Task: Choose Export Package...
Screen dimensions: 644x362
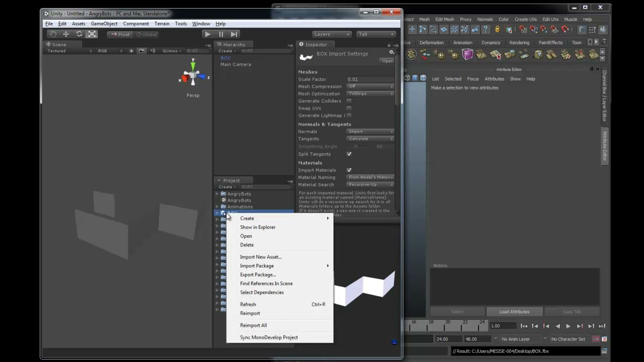Action: point(280,275)
